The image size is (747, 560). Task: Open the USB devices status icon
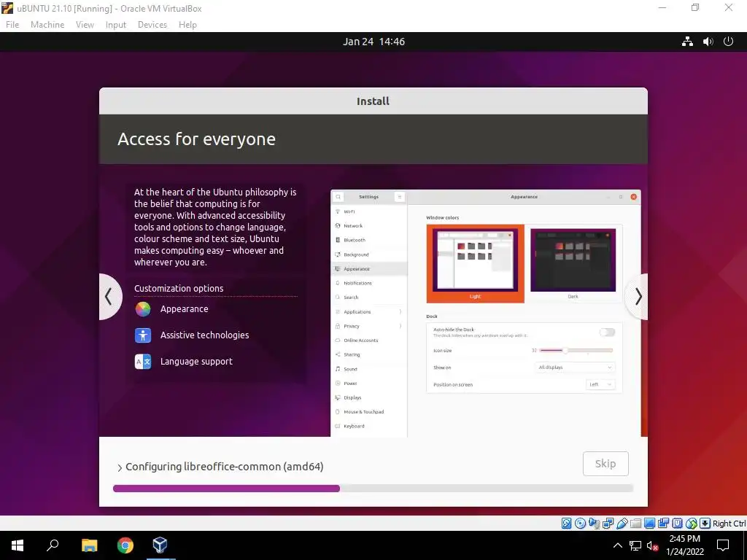622,524
